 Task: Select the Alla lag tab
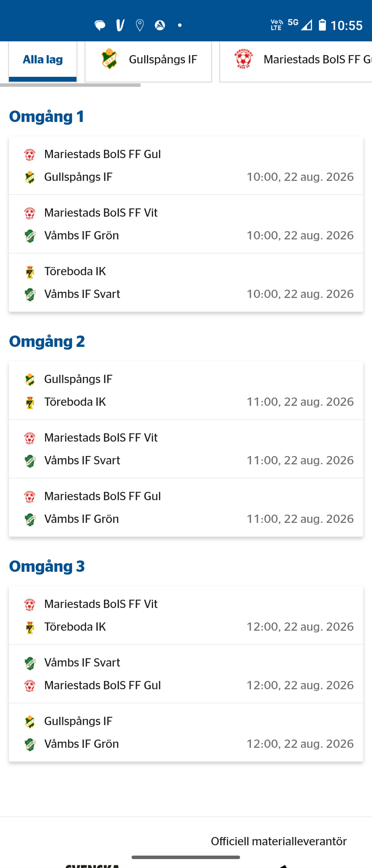point(43,61)
